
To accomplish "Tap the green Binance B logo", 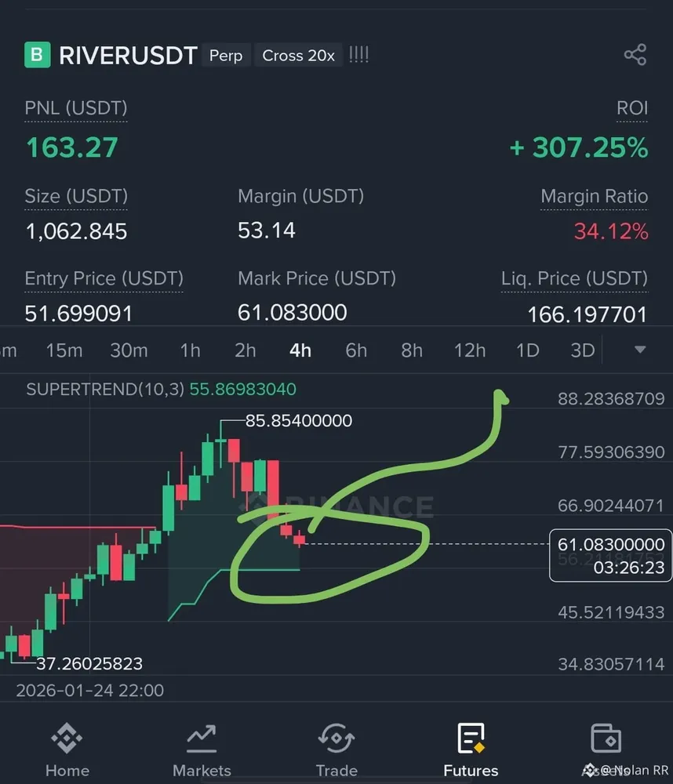I will 38,55.
